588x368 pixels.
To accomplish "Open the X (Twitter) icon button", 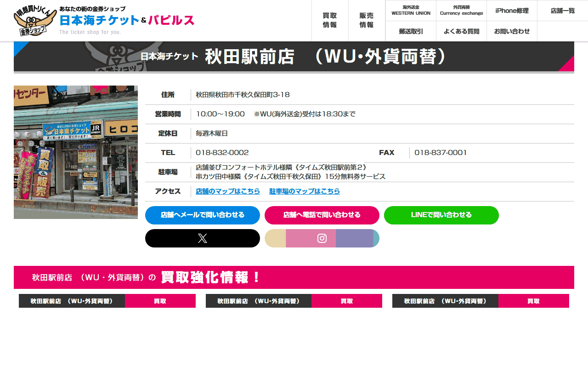I will click(x=203, y=238).
